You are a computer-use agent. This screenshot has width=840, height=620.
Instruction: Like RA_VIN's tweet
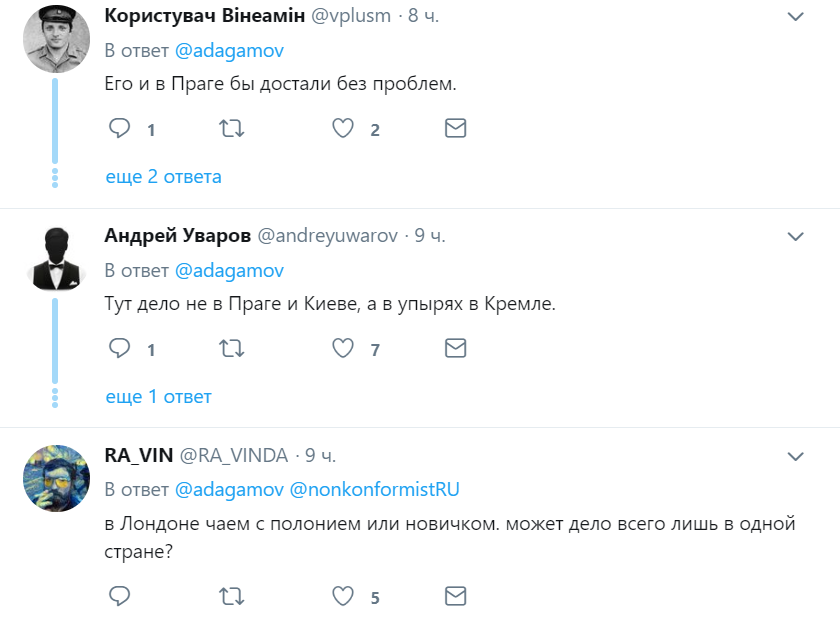click(x=343, y=597)
